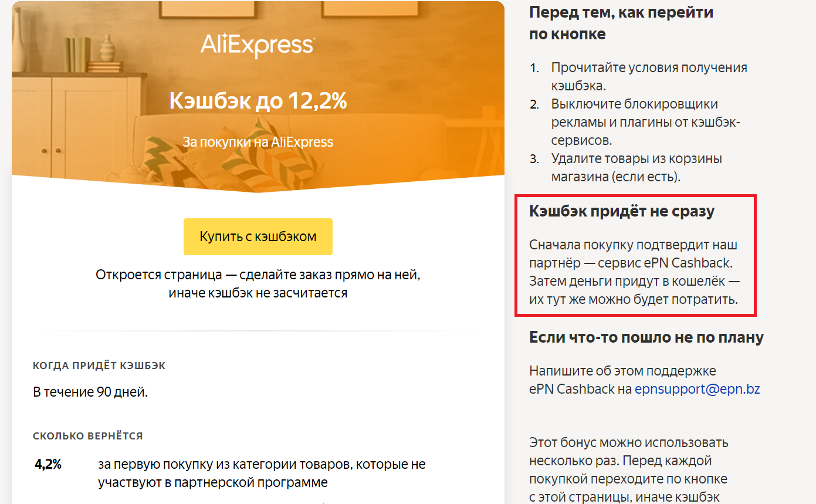Click the "Откроется страница — сделайте заказ" notice
The height and width of the screenshot is (504, 816).
(x=258, y=283)
